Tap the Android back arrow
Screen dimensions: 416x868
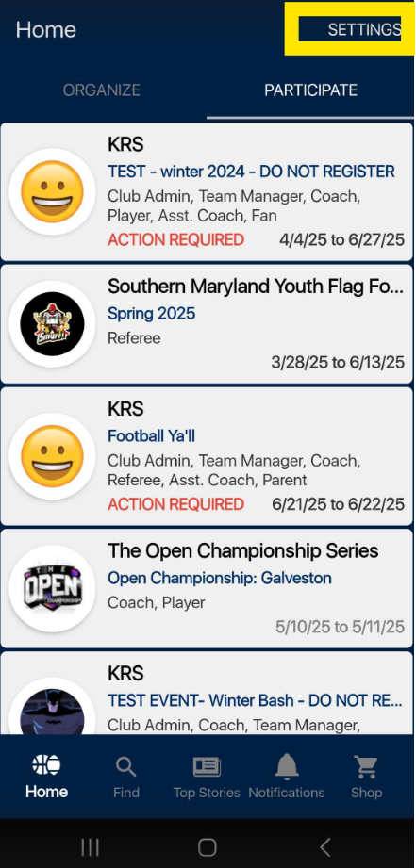pos(325,846)
